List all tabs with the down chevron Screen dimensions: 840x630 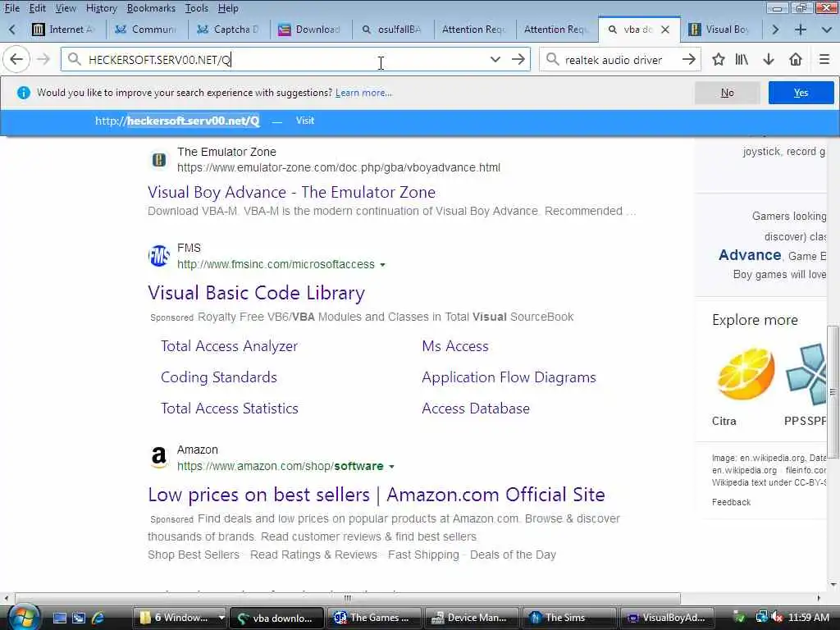click(827, 30)
